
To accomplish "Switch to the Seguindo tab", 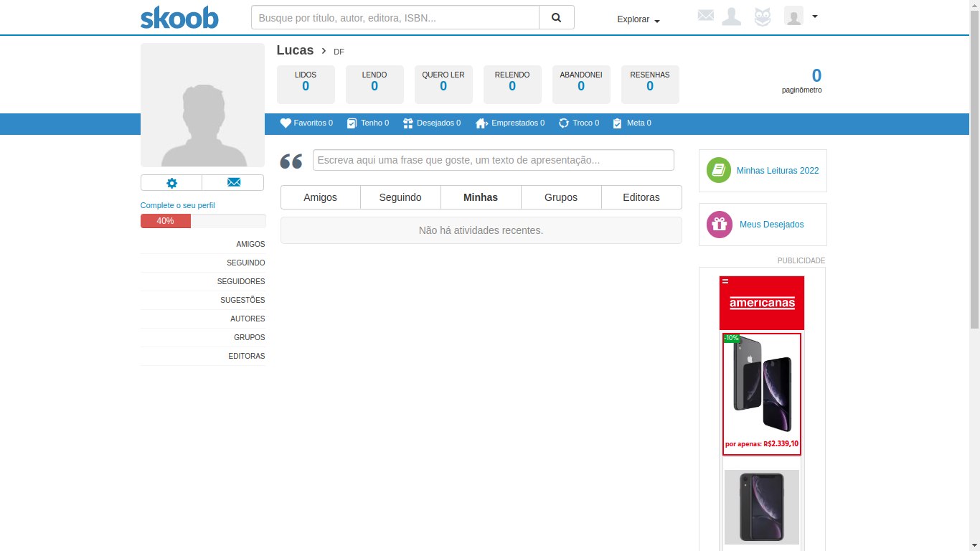I will tap(400, 197).
